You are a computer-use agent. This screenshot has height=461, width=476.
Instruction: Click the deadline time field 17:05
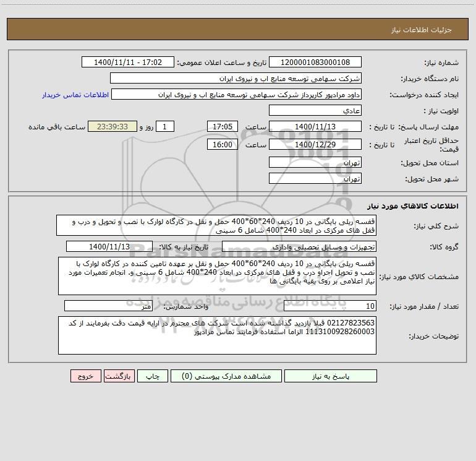click(x=222, y=126)
